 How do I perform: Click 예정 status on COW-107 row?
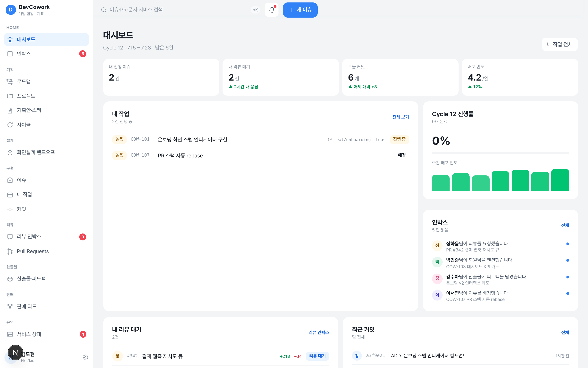click(402, 155)
